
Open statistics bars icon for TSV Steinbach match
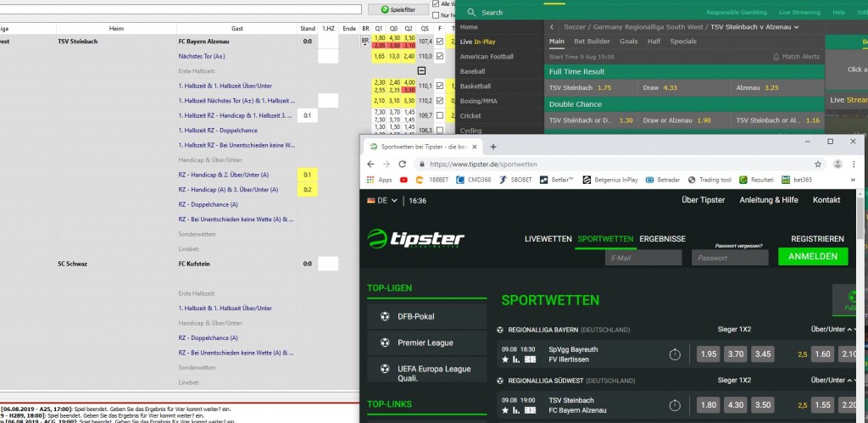[516, 410]
